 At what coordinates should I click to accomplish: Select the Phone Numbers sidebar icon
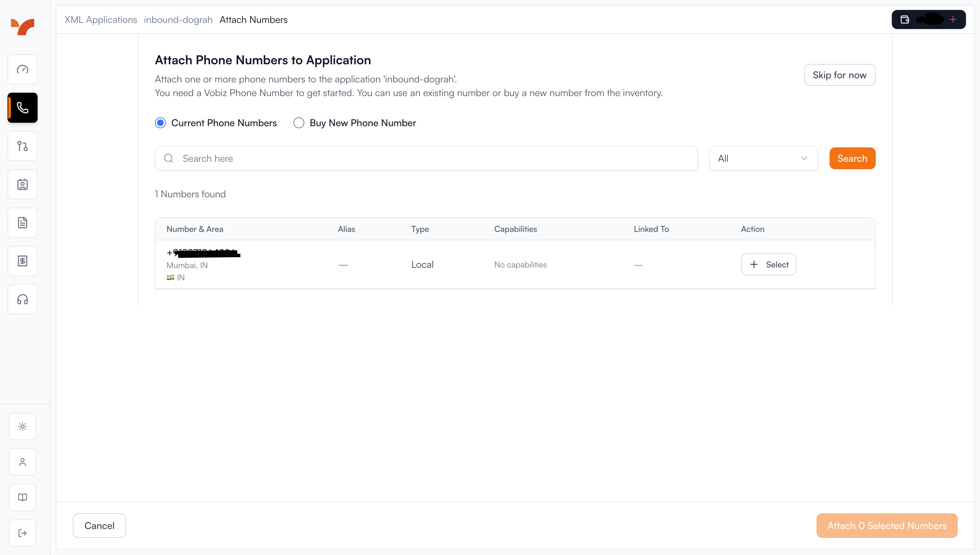tap(22, 107)
